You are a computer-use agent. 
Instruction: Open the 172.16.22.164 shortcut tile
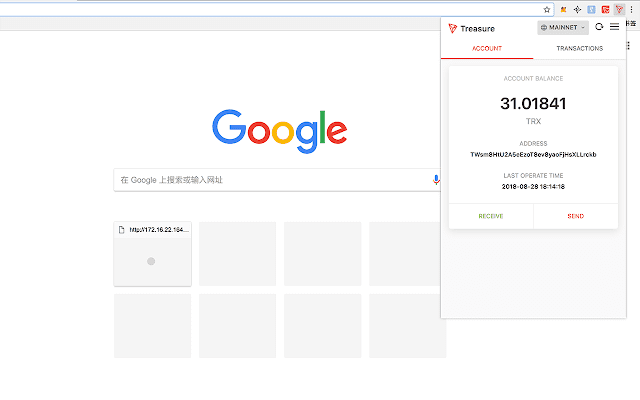(x=153, y=254)
